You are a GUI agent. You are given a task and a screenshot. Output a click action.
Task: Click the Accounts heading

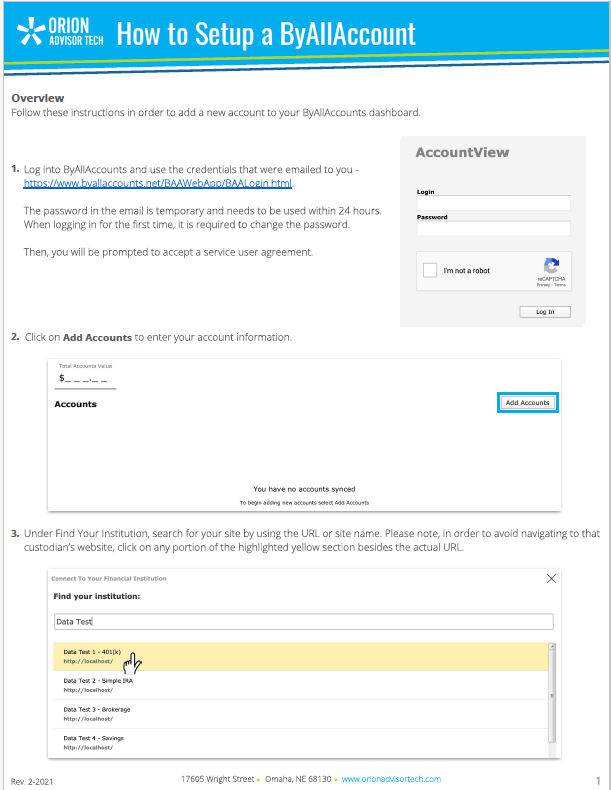click(76, 404)
